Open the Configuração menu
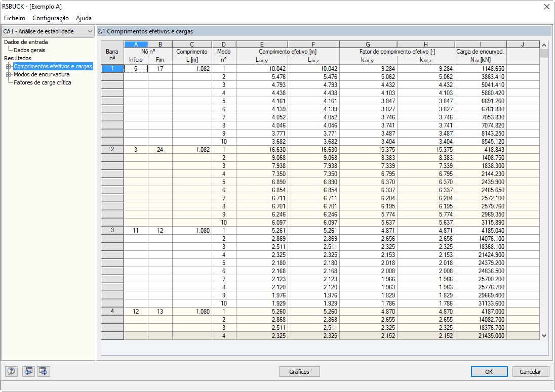Image resolution: width=555 pixels, height=392 pixels. pyautogui.click(x=51, y=18)
